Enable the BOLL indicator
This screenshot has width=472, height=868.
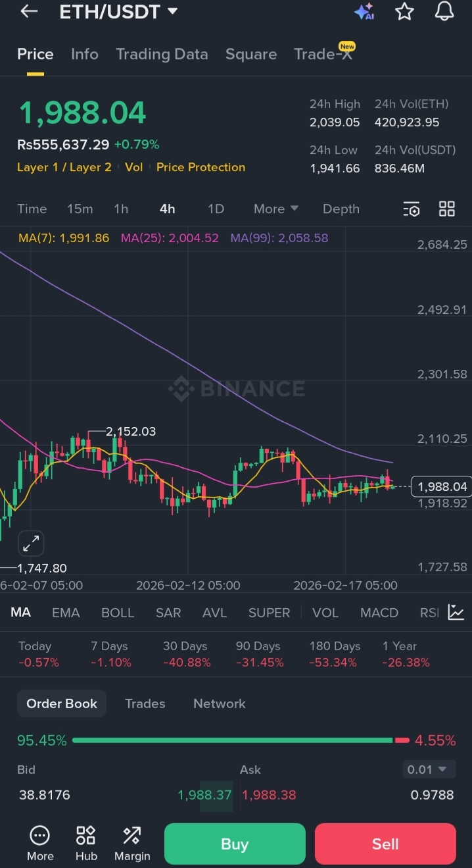[x=118, y=613]
